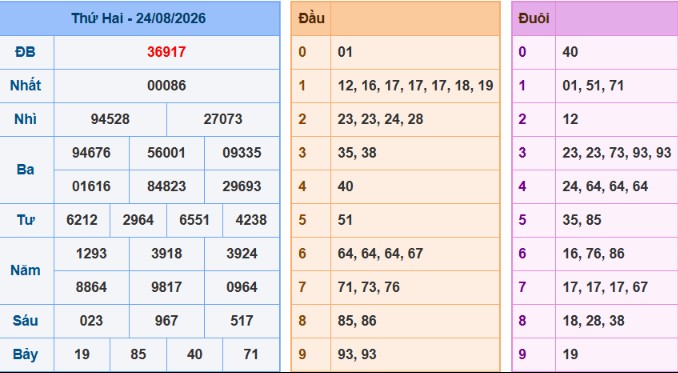678x373 pixels.
Task: Click the Tư prize number 6212
Action: [x=82, y=220]
